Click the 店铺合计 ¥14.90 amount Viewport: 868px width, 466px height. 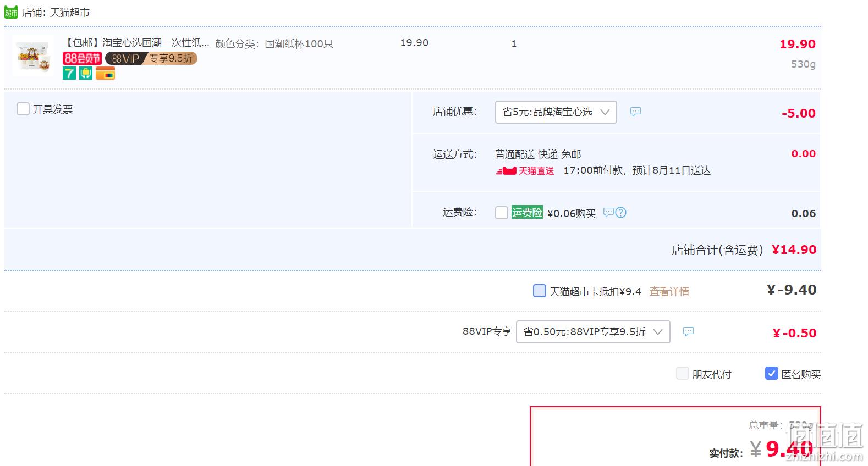click(794, 249)
